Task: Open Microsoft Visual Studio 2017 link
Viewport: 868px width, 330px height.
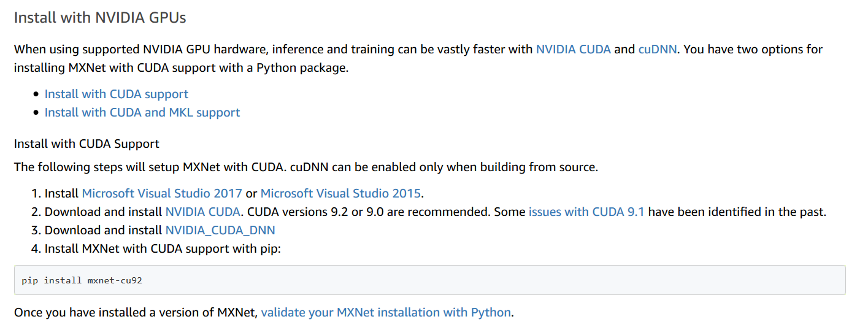Action: 162,193
